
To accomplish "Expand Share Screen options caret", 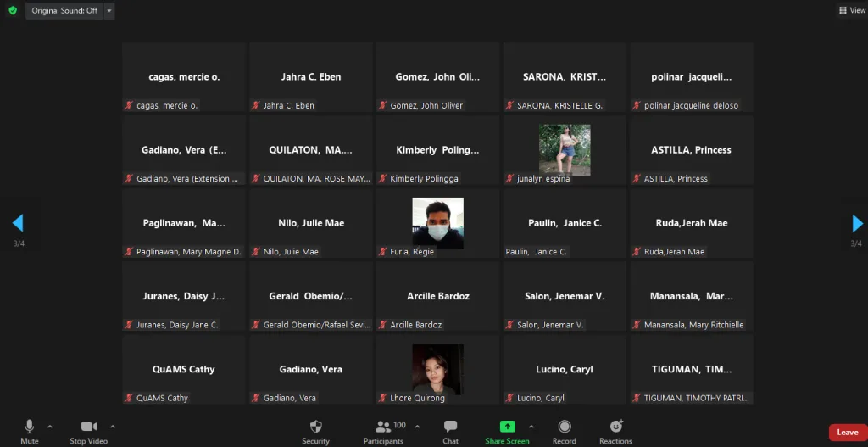I will 531,426.
